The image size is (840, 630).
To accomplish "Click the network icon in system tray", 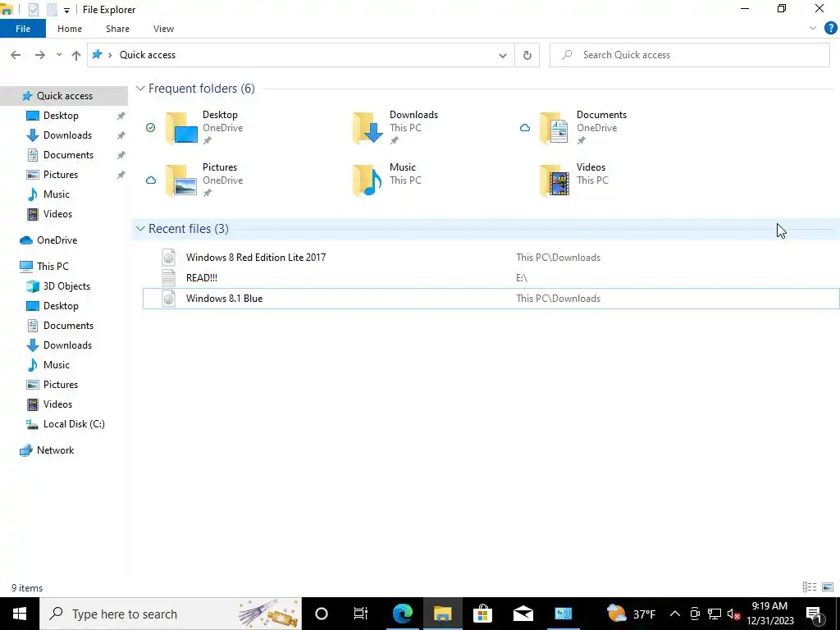I will point(714,614).
